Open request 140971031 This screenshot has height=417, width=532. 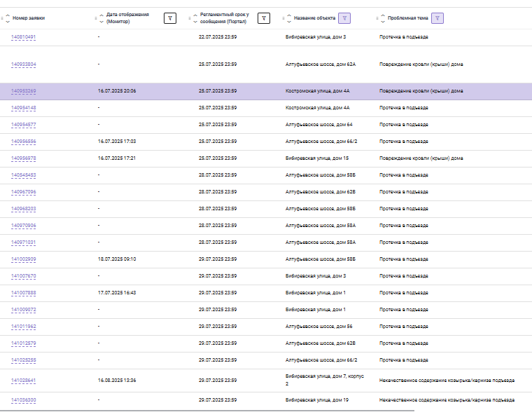tap(23, 242)
